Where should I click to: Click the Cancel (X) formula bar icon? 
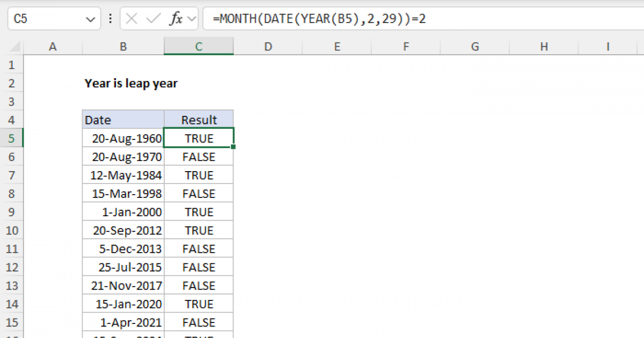[x=132, y=19]
